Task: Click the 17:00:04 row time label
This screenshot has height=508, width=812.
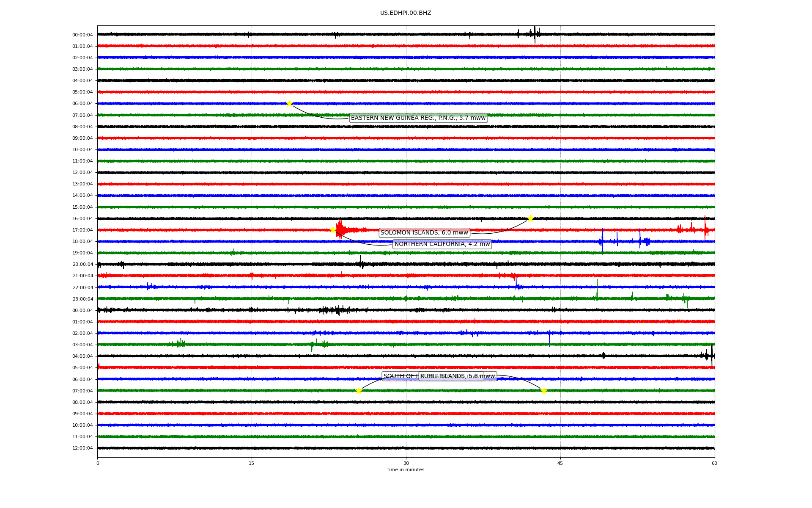Action: coord(82,230)
